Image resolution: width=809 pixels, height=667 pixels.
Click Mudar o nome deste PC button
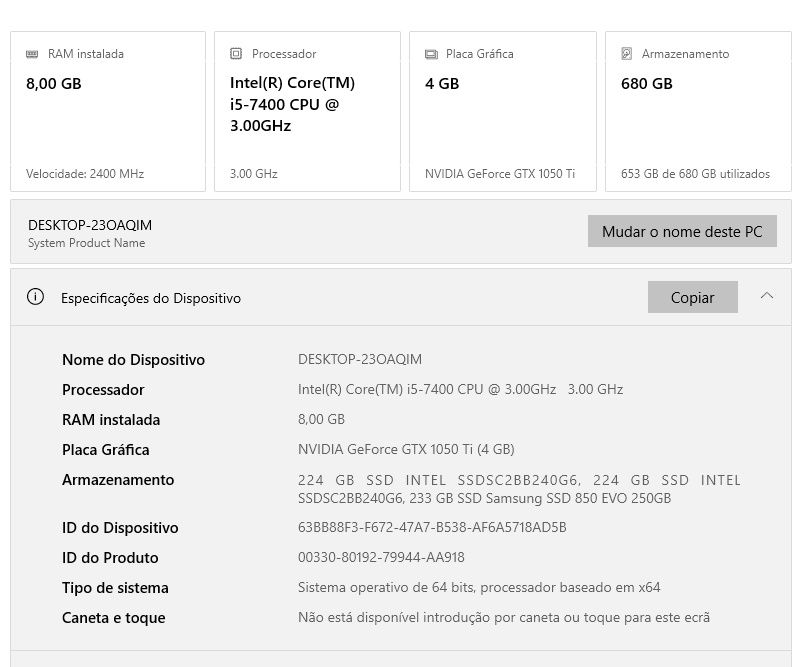click(682, 231)
